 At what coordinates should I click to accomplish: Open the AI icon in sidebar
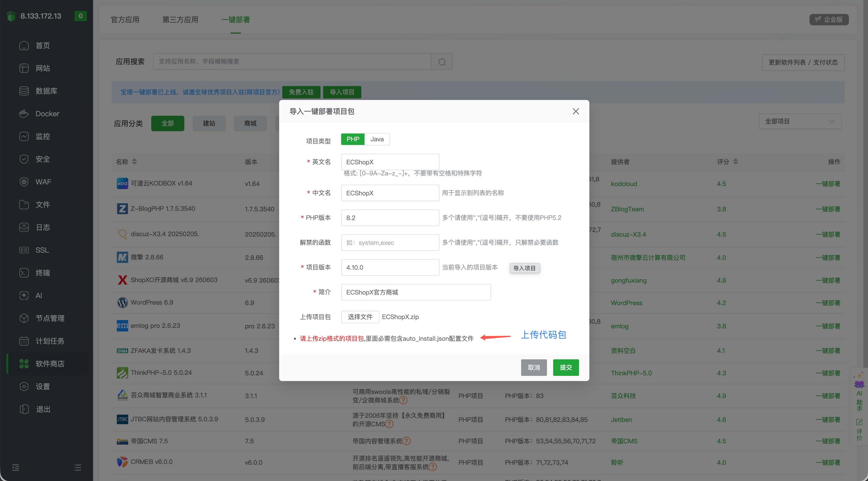(x=24, y=296)
